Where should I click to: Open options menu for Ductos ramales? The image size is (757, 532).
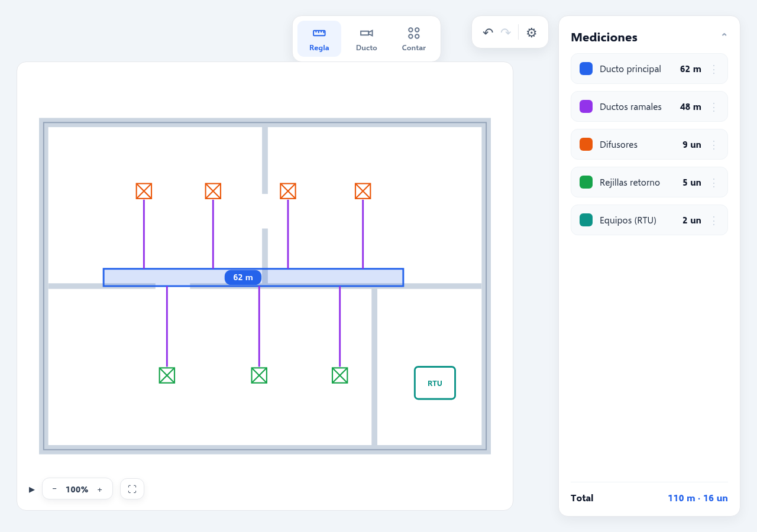714,107
